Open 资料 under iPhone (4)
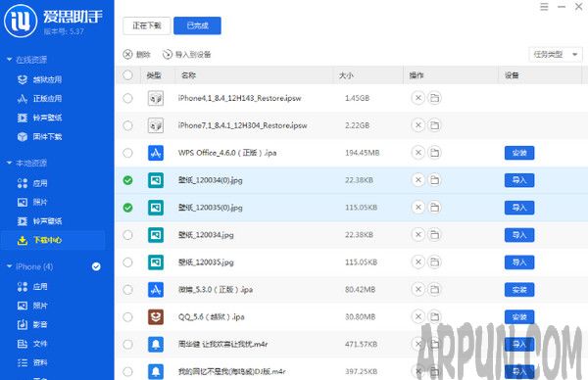This screenshot has height=380, width=588. tap(32, 362)
